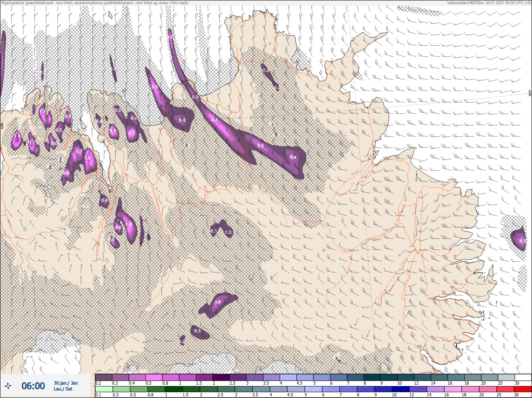The width and height of the screenshot is (532, 398).
Task: Click the '0.1' label in the bottom legend row
Action: point(98,395)
